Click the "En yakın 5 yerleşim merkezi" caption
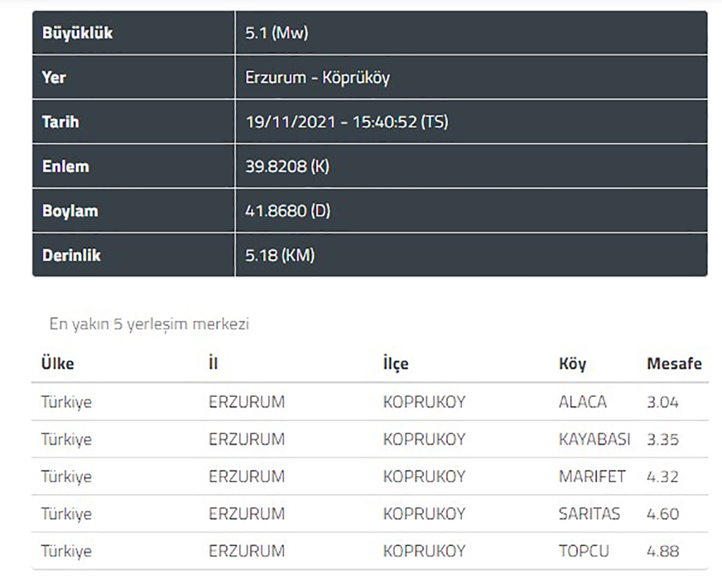722x588 pixels. click(149, 325)
